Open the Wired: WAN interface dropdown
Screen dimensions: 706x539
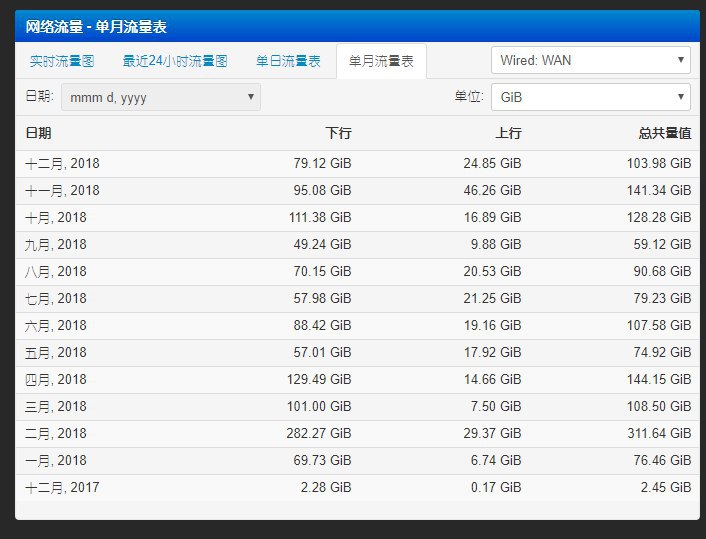[x=590, y=60]
